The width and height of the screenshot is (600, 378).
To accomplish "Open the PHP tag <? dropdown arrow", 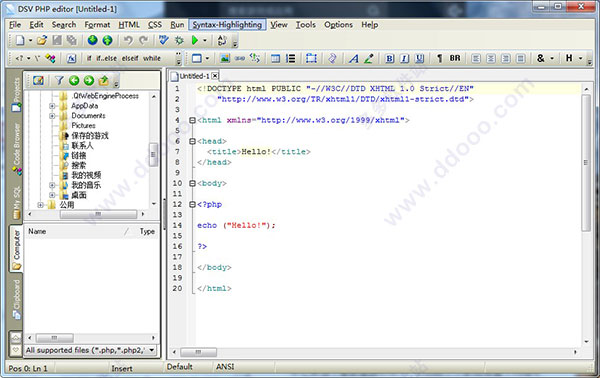I will pyautogui.click(x=29, y=59).
